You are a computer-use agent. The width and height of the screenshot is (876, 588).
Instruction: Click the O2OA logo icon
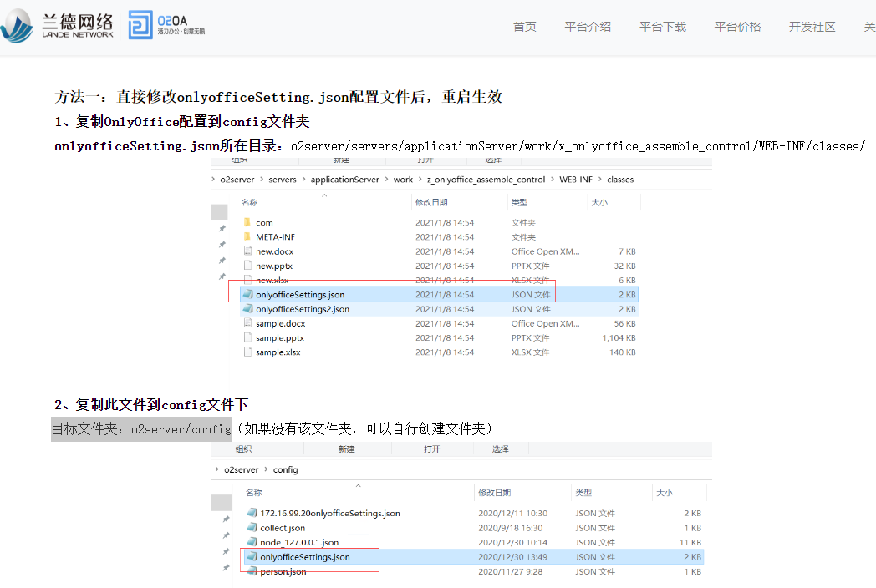tap(140, 25)
